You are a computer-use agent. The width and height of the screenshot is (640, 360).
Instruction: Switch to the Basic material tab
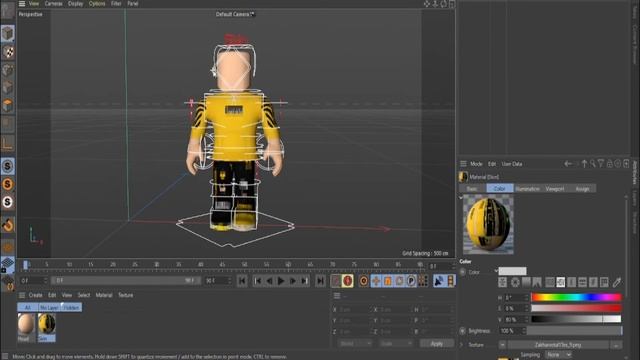472,189
